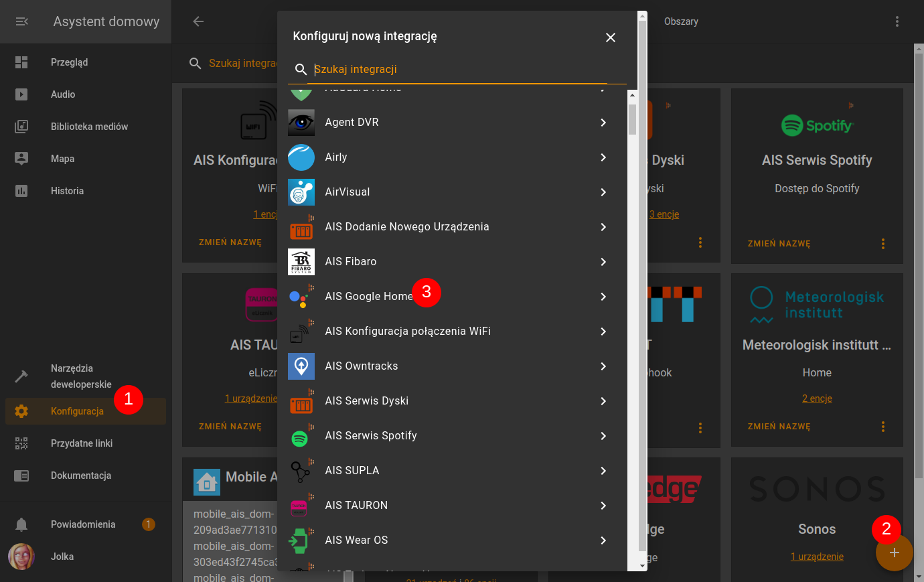Click the Powiadomienia notification count badge

click(x=149, y=524)
